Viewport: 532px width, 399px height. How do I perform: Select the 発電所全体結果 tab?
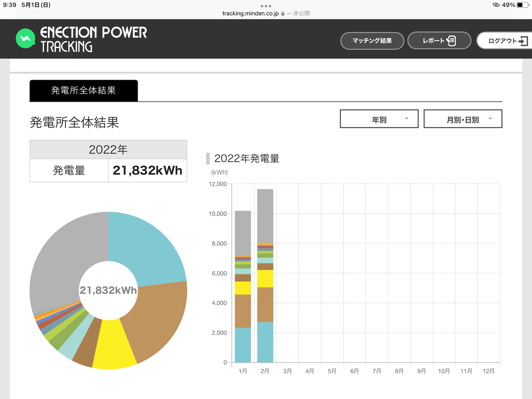click(84, 91)
